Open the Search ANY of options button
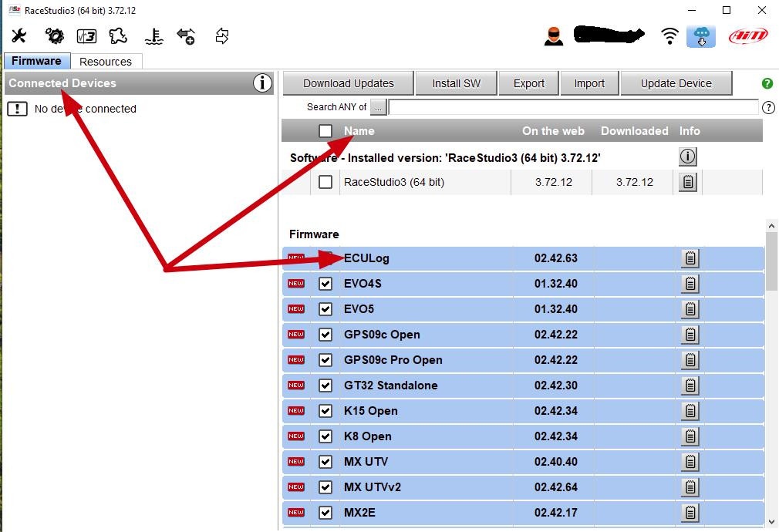Image resolution: width=779 pixels, height=532 pixels. click(x=378, y=107)
